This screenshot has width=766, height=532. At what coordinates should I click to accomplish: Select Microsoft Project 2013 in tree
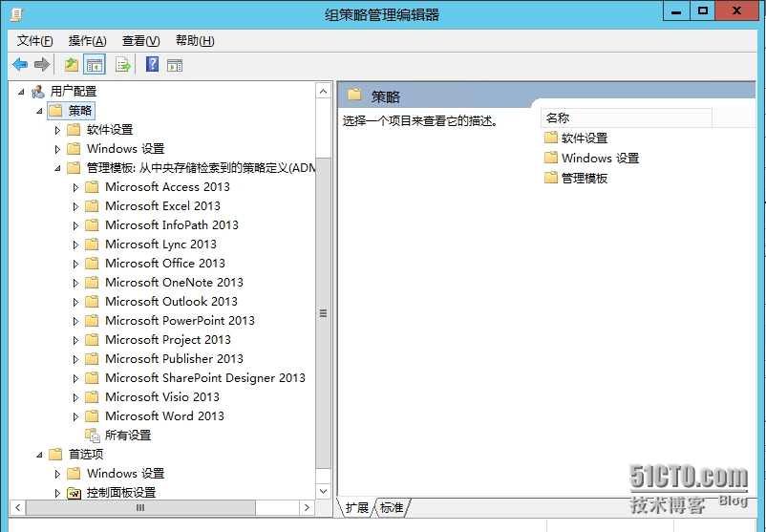pyautogui.click(x=167, y=339)
